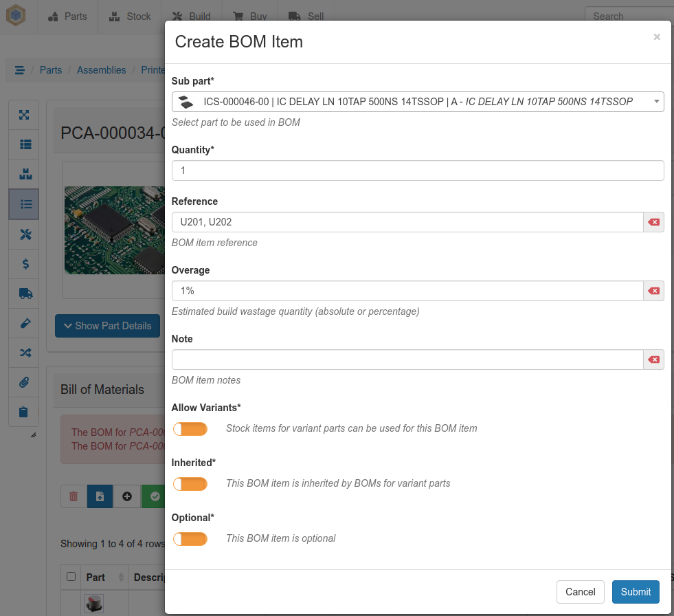Image resolution: width=674 pixels, height=616 pixels.
Task: Toggle the Inherited switch
Action: coord(190,484)
